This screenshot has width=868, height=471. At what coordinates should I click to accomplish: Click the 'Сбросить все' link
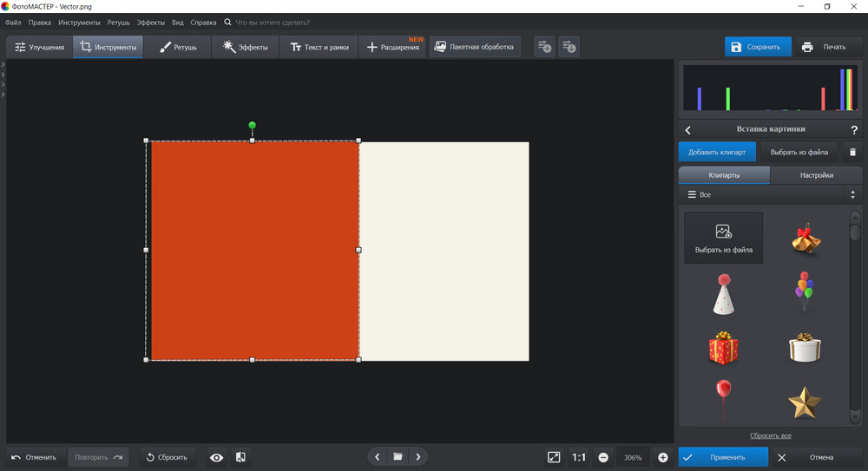[x=770, y=435]
